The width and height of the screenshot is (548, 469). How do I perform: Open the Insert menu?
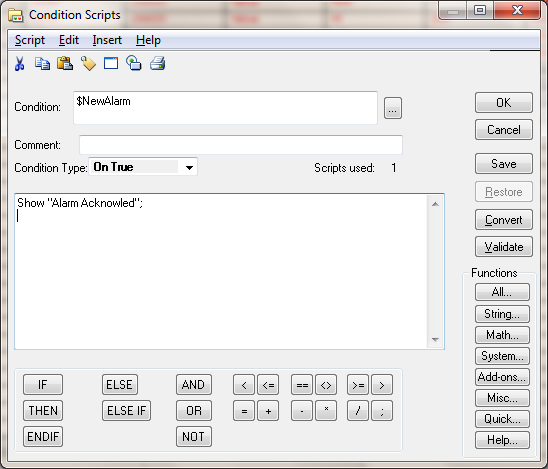pos(107,40)
